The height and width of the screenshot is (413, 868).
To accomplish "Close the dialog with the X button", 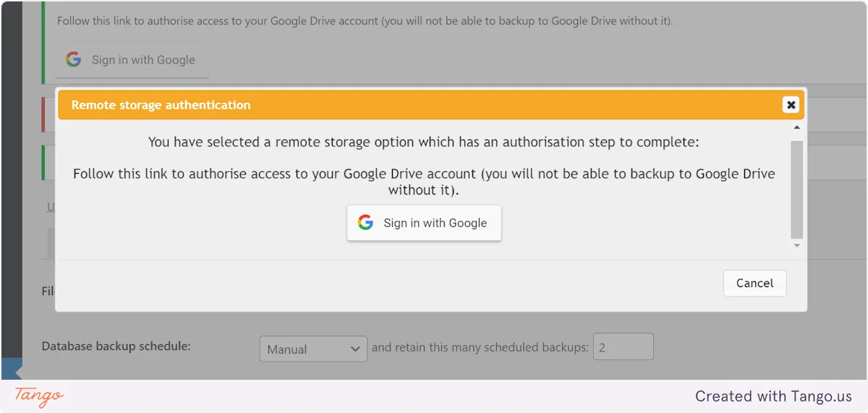I will click(791, 105).
